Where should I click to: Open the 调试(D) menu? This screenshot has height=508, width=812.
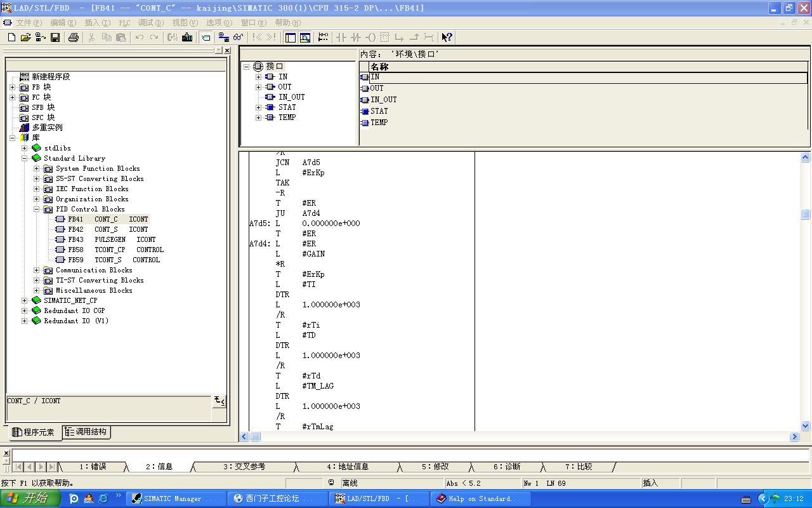click(x=151, y=23)
